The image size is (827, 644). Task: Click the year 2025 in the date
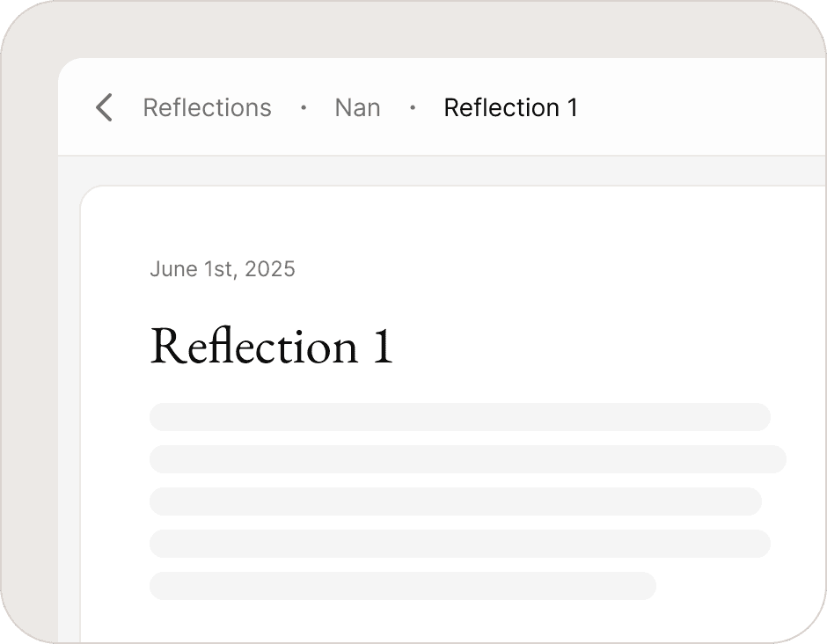point(269,269)
